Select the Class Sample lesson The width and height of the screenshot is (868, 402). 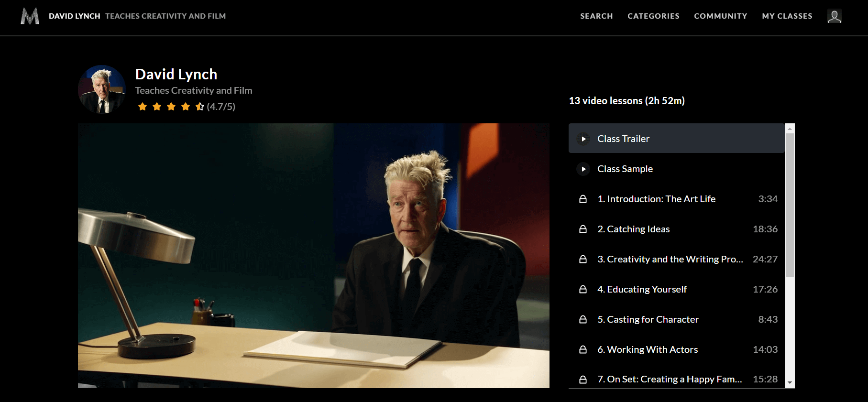click(677, 169)
